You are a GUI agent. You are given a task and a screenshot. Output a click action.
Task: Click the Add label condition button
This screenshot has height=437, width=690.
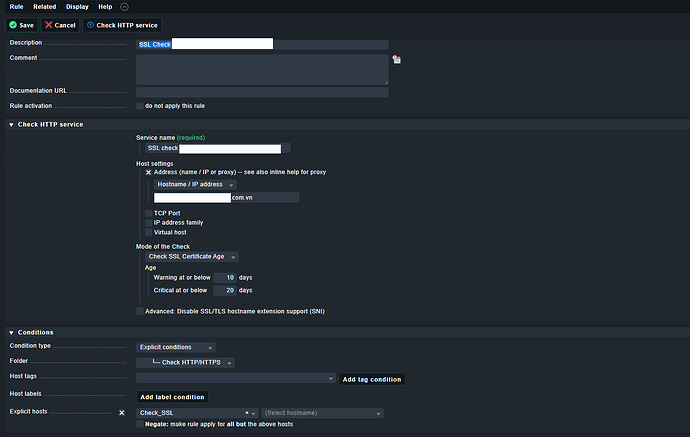click(172, 397)
